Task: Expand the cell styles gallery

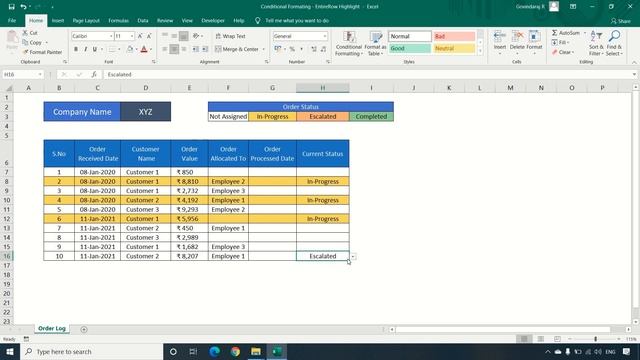Action: [x=480, y=51]
